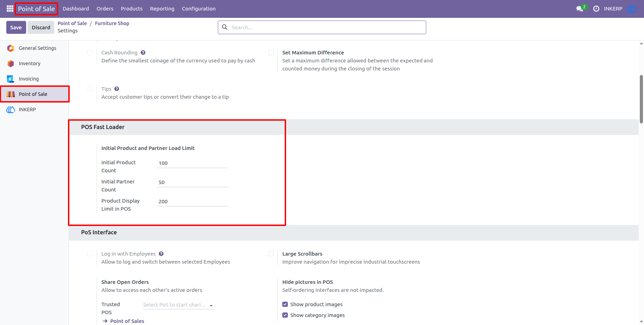Image resolution: width=644 pixels, height=325 pixels.
Task: Click the Initial Partner Count field
Action: [193, 182]
